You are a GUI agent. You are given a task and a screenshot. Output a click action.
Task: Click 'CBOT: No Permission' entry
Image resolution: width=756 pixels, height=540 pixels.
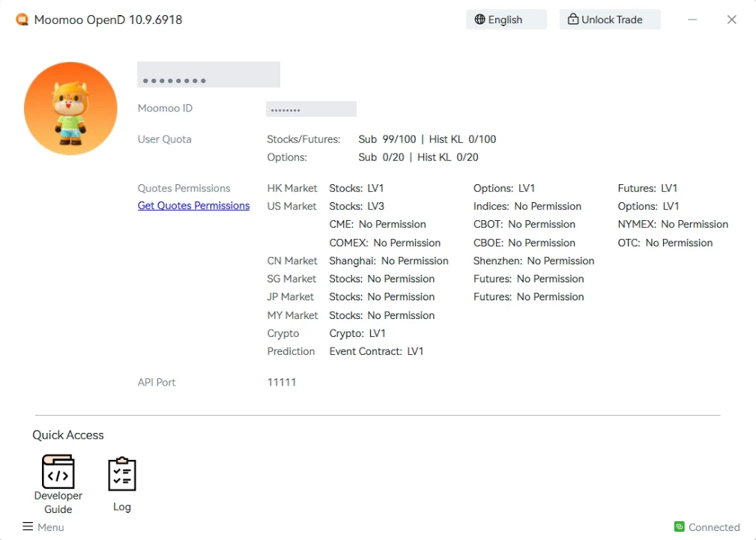coord(524,225)
